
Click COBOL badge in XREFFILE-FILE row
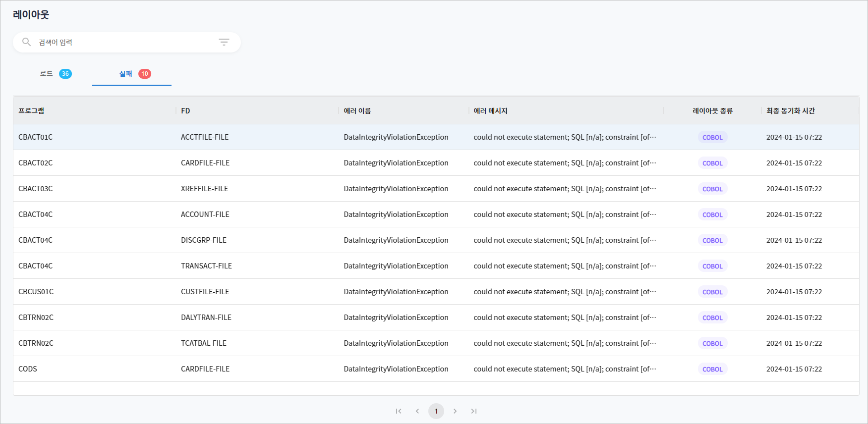712,189
